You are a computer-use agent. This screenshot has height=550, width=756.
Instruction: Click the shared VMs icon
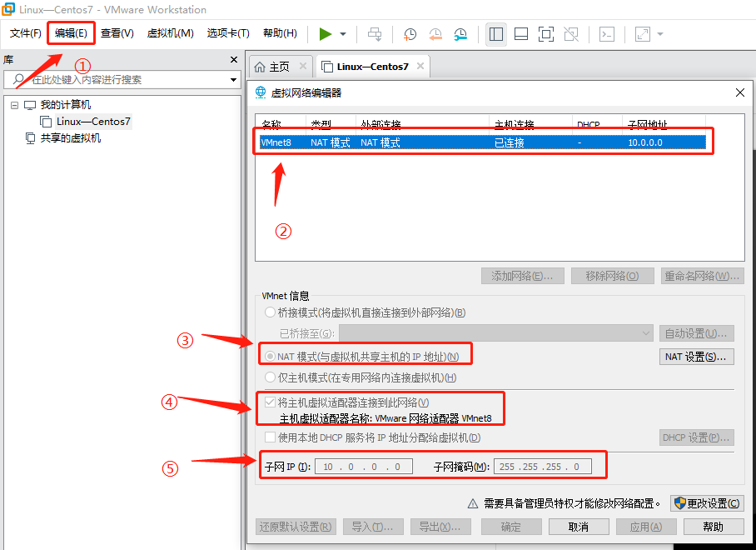(x=30, y=138)
